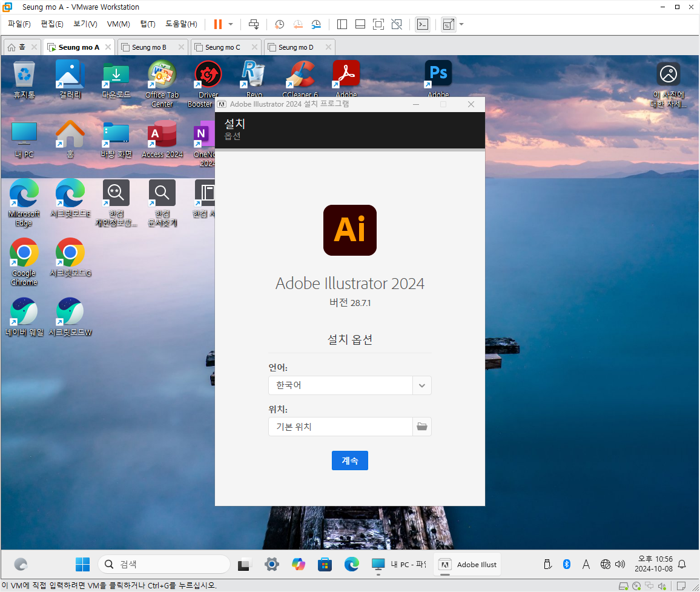Open the Windows Start button
This screenshot has height=592, width=700.
click(x=82, y=564)
